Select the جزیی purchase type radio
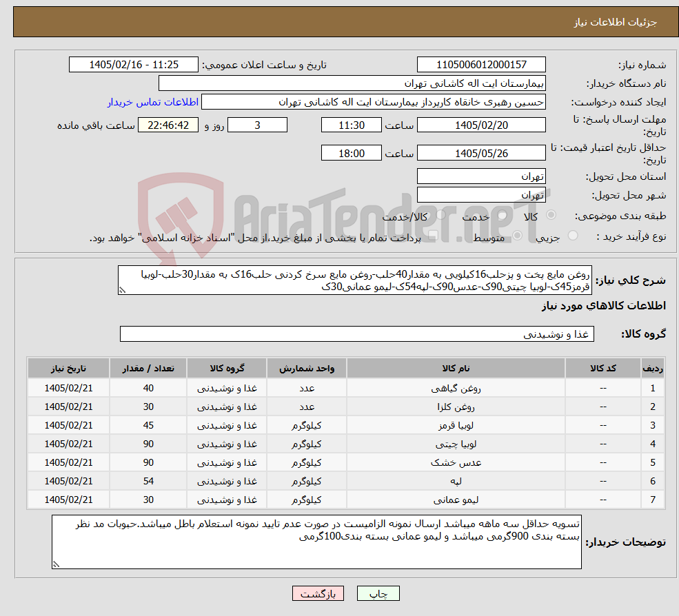 tap(572, 236)
